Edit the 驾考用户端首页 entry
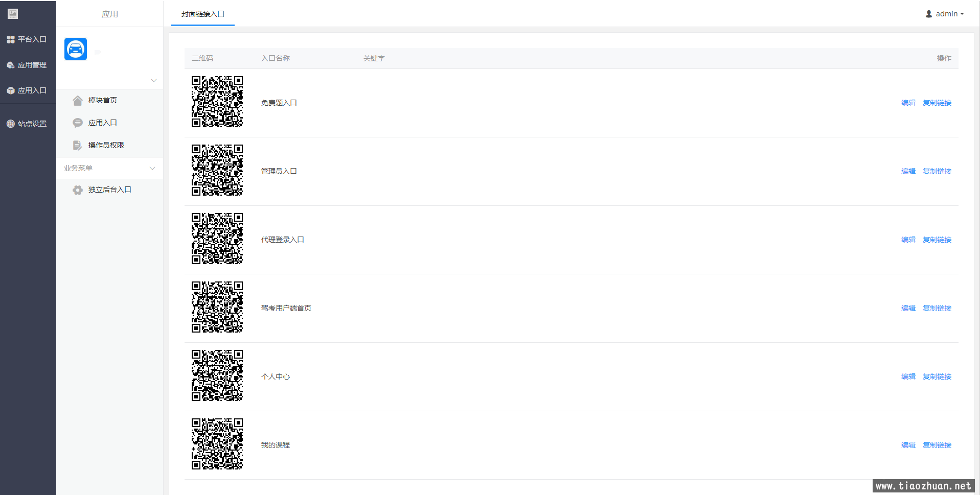Screen dimensions: 980x495 (x=908, y=308)
